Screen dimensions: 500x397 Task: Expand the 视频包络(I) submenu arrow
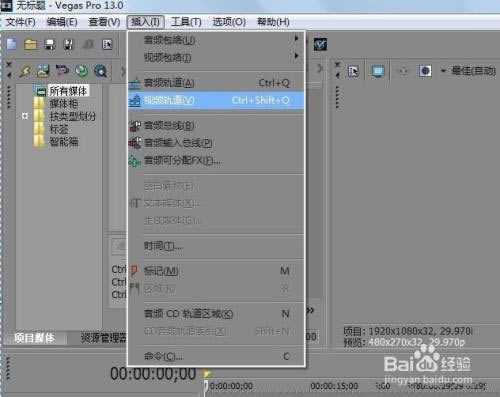point(296,56)
